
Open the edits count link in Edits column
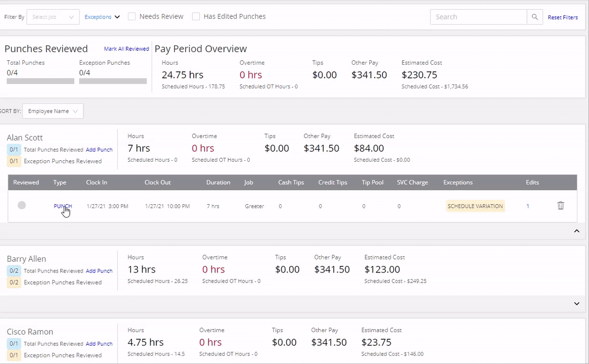click(x=528, y=206)
